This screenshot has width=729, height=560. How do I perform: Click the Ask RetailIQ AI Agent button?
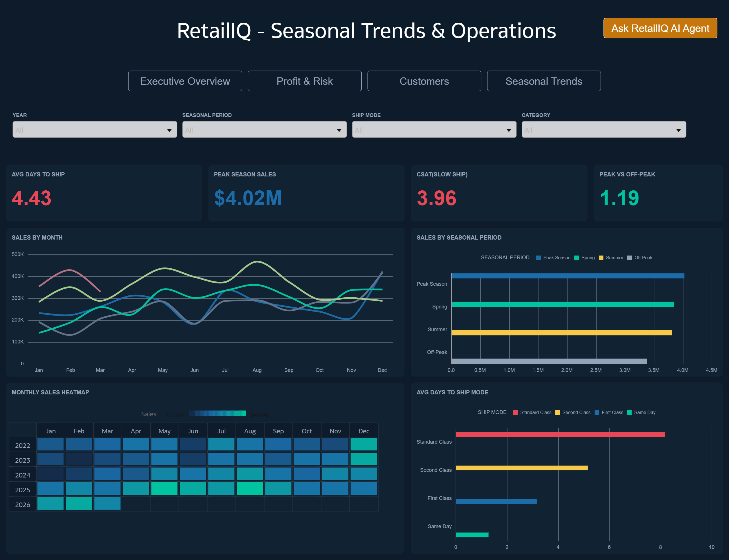click(660, 28)
